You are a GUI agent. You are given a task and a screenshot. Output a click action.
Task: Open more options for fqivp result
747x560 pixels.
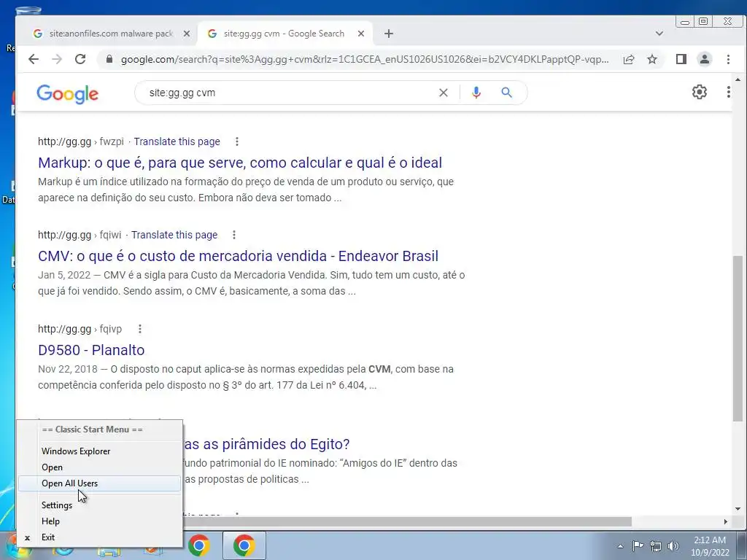139,329
